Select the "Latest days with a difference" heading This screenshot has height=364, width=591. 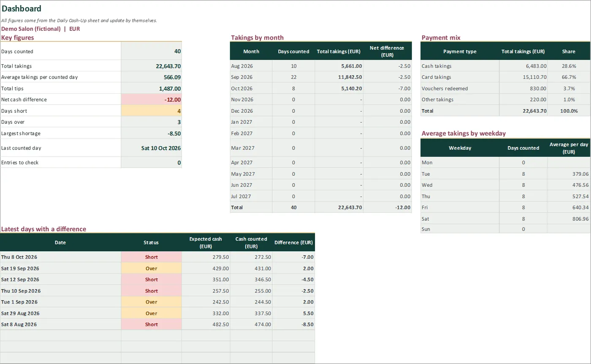coord(44,229)
